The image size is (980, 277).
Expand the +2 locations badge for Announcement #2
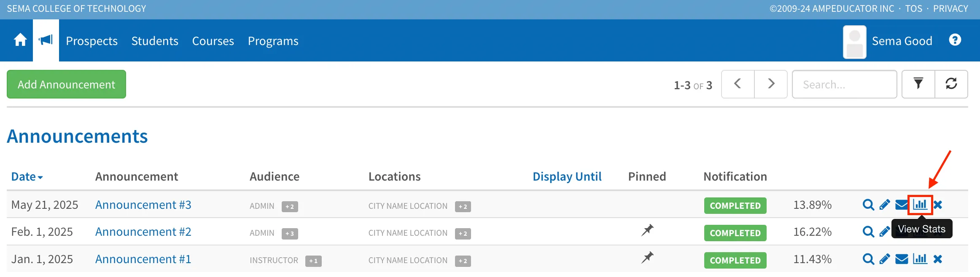[463, 234]
